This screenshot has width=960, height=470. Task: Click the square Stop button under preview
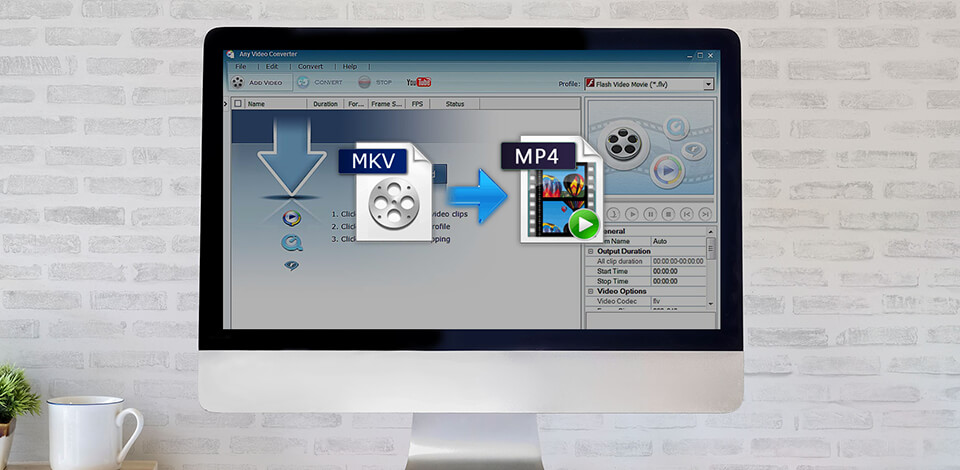pyautogui.click(x=669, y=214)
